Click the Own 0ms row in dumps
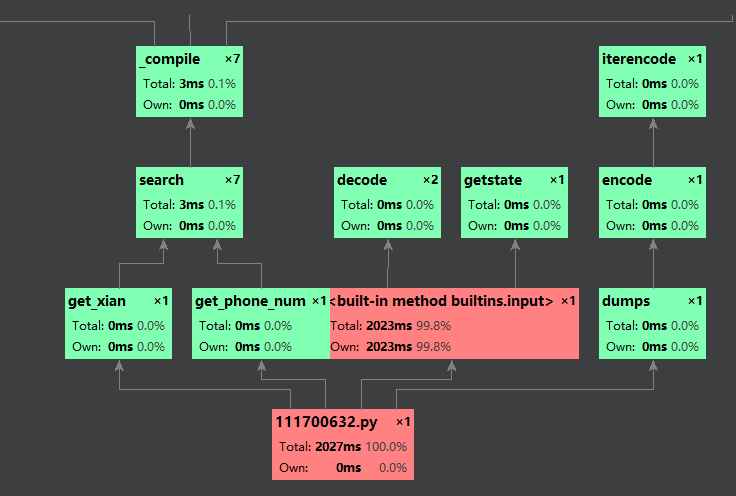Screen dimensions: 736x496 (x=652, y=347)
